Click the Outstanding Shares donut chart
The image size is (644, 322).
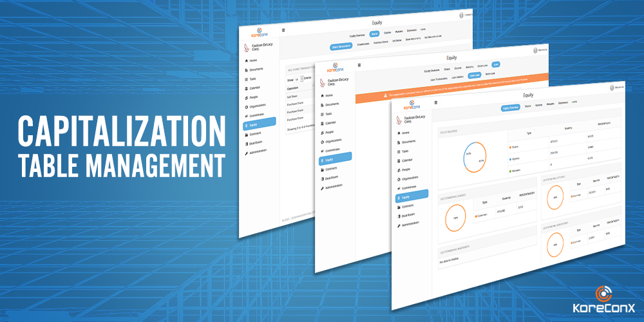pyautogui.click(x=455, y=217)
